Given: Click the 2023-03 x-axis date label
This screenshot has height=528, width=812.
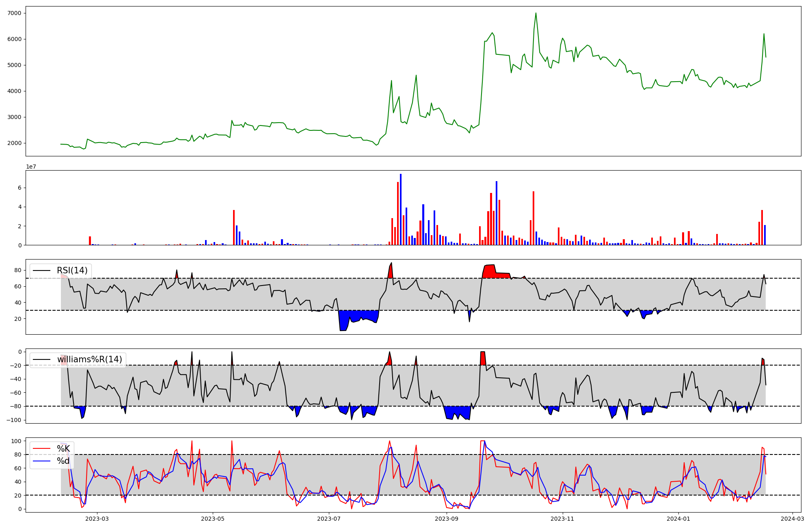Looking at the screenshot, I should [x=97, y=519].
